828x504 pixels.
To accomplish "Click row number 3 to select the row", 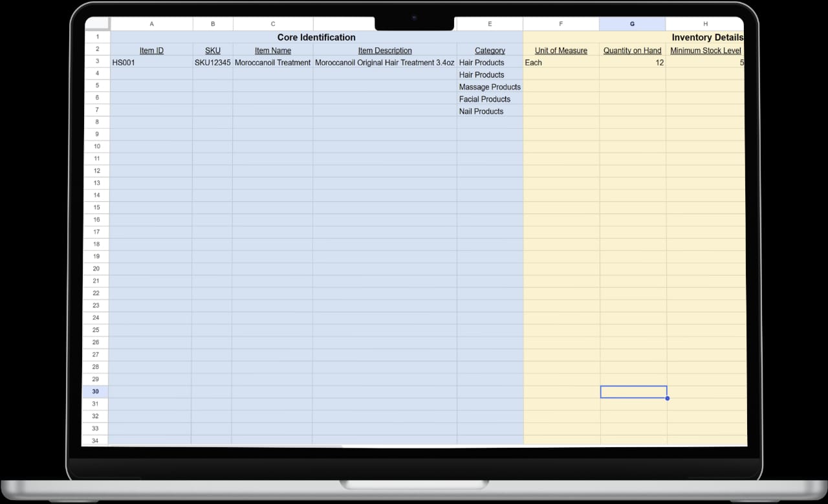I will [x=96, y=61].
